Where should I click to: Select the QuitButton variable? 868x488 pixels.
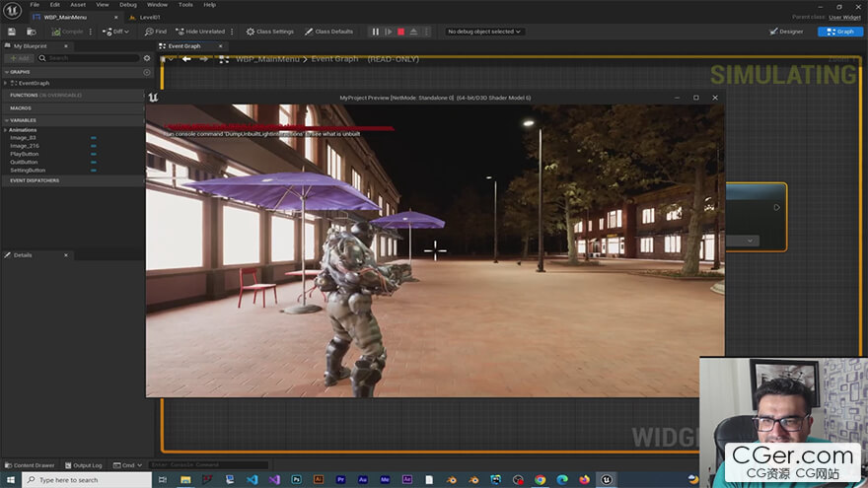(24, 162)
